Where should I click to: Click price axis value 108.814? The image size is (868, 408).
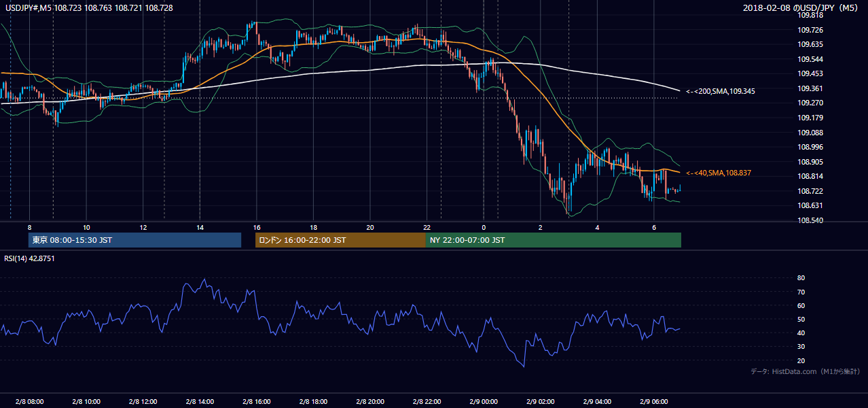(810, 177)
